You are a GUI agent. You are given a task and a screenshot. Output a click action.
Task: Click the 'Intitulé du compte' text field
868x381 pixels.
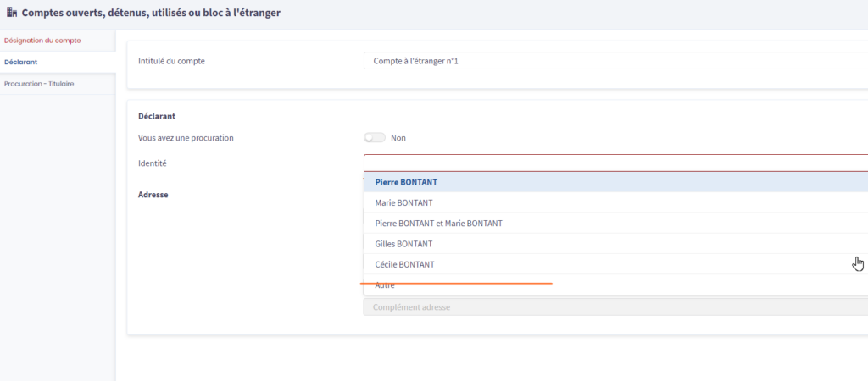(615, 61)
